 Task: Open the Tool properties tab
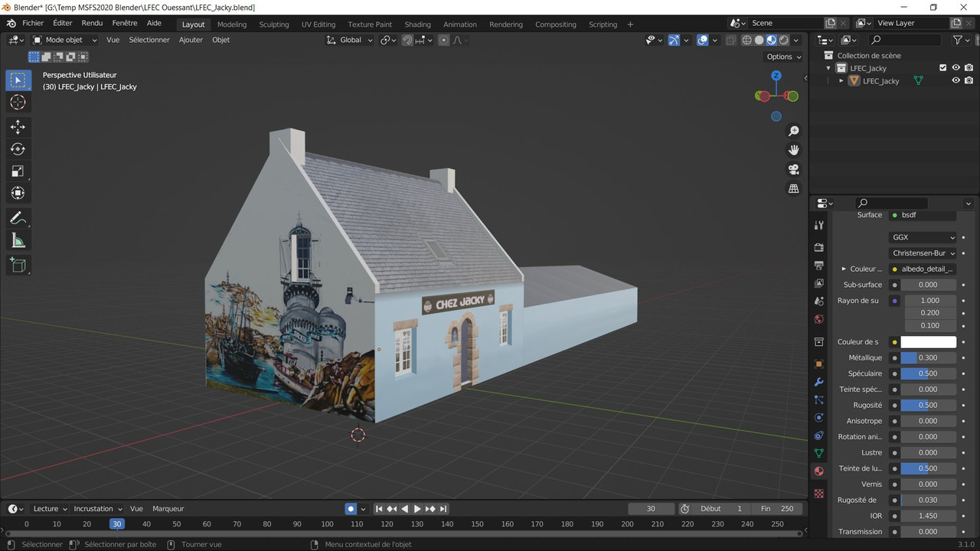coord(819,225)
